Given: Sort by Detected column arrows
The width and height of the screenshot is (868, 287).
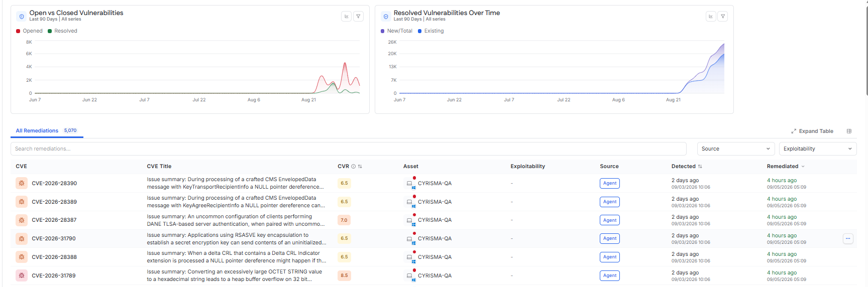Looking at the screenshot, I should click(700, 167).
